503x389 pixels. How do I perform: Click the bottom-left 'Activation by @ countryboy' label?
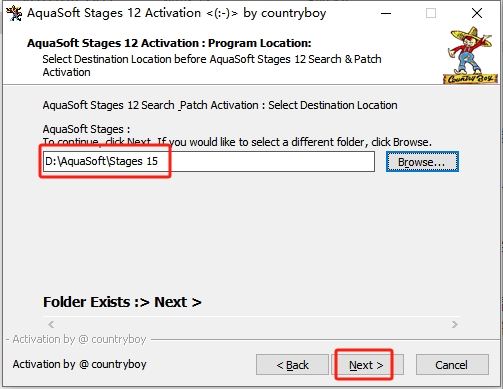coord(79,364)
